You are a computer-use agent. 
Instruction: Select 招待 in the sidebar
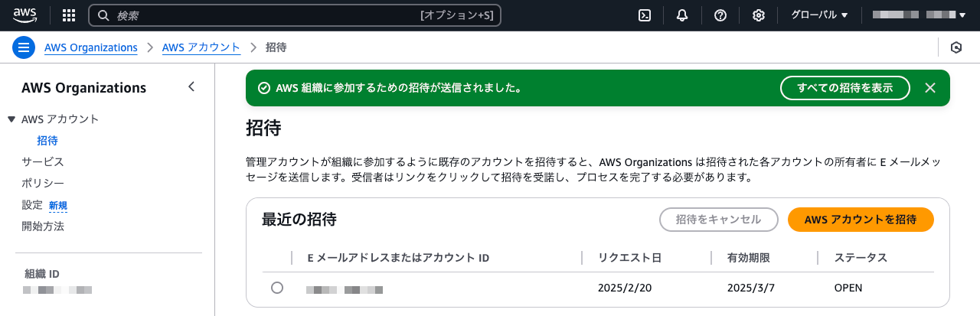point(47,141)
